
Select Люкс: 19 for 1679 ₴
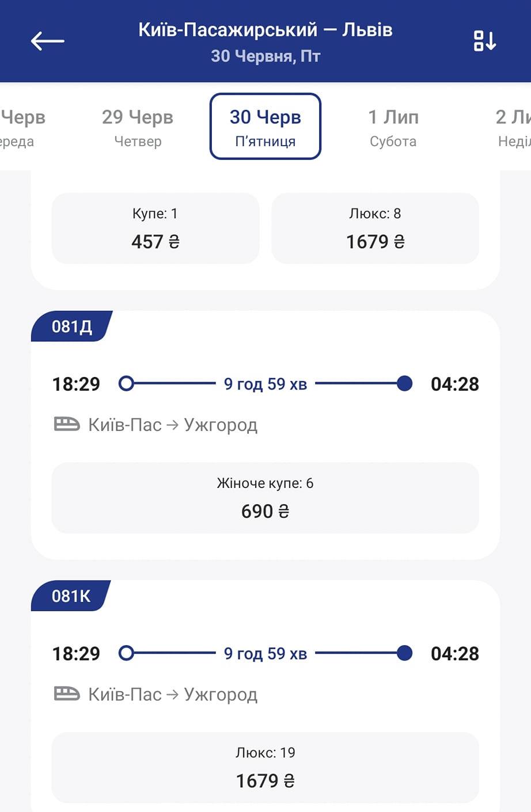[265, 767]
